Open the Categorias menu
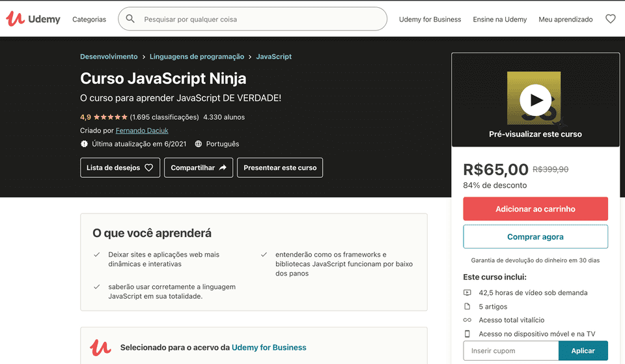 [89, 19]
